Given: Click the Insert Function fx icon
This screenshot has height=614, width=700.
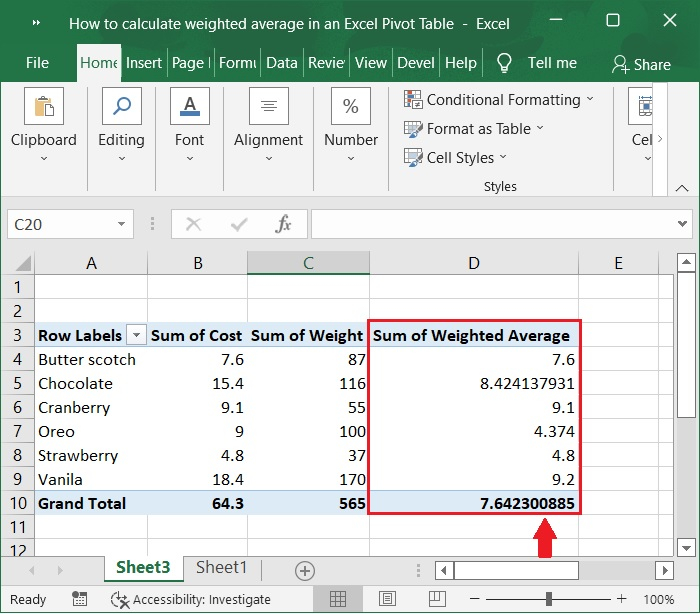Looking at the screenshot, I should [284, 224].
